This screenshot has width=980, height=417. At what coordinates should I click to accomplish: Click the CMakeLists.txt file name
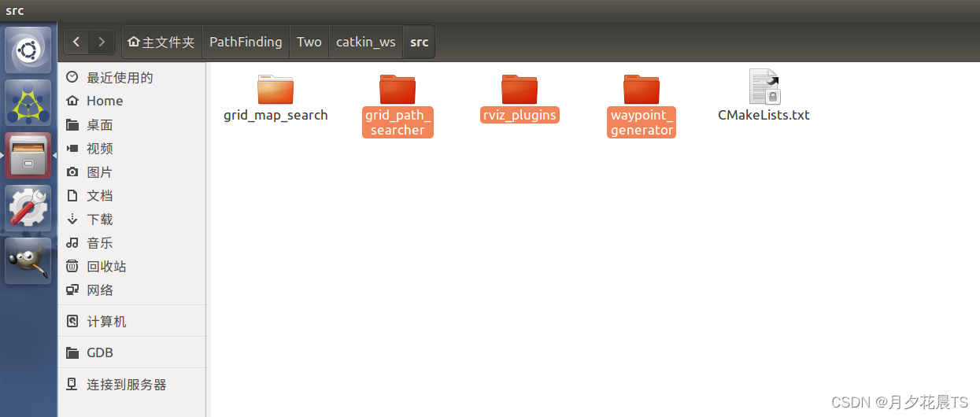(x=764, y=115)
